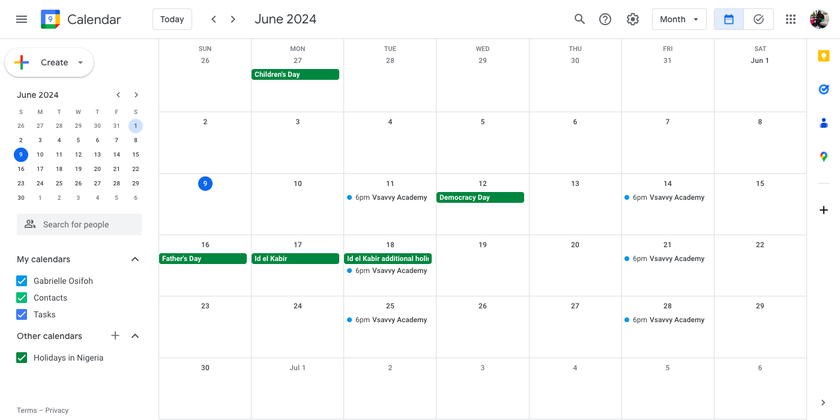Image resolution: width=840 pixels, height=420 pixels.
Task: Disable Holidays in Nigeria calendar
Action: pyautogui.click(x=22, y=358)
